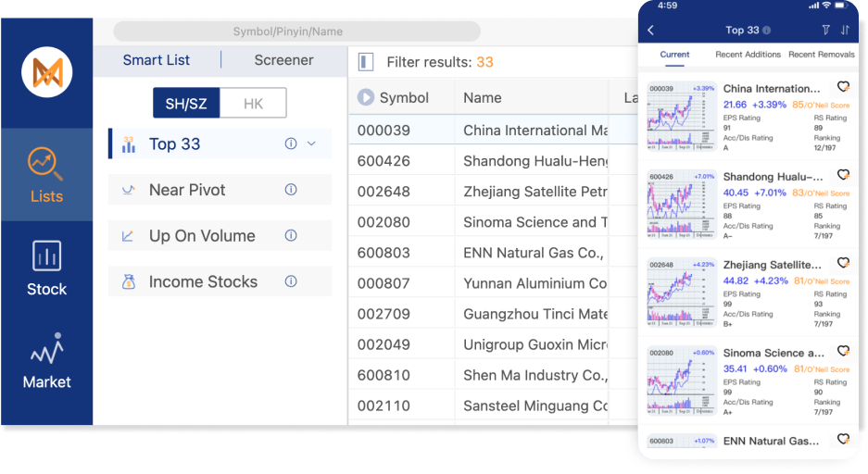This screenshot has height=474, width=868.
Task: Expand the Top 33 chevron
Action: tap(311, 143)
